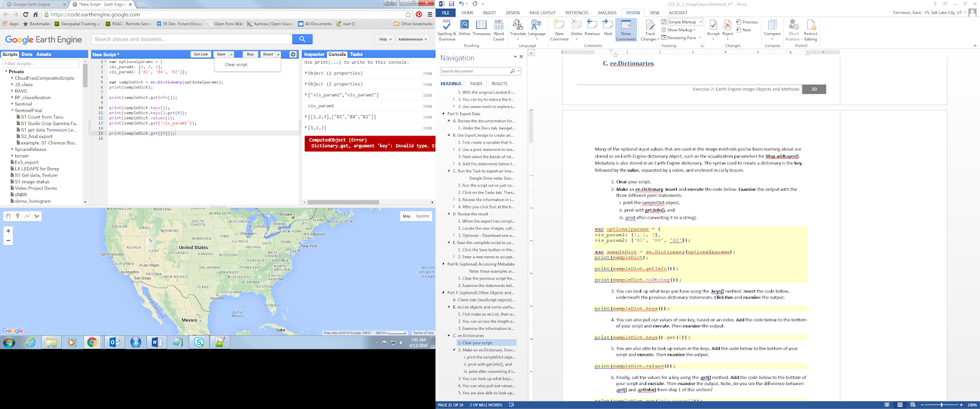This screenshot has width=980, height=409.
Task: Click the Restrict Editing icon
Action: [811, 30]
